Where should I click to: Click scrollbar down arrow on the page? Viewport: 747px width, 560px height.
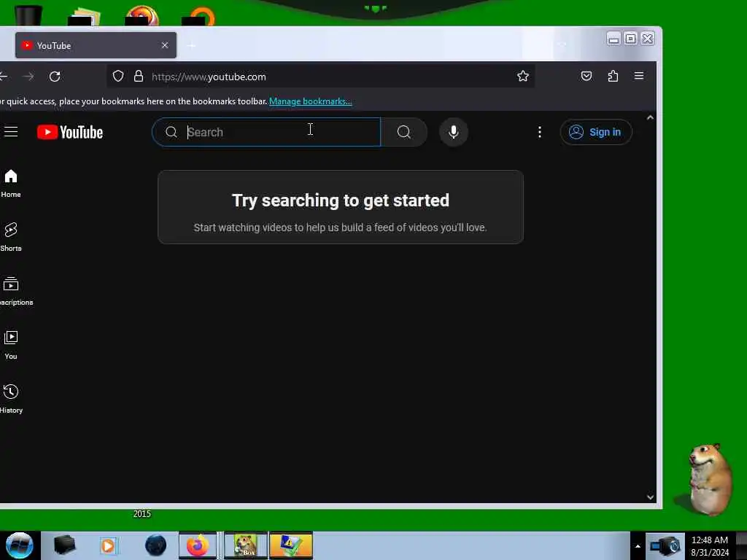(x=650, y=497)
